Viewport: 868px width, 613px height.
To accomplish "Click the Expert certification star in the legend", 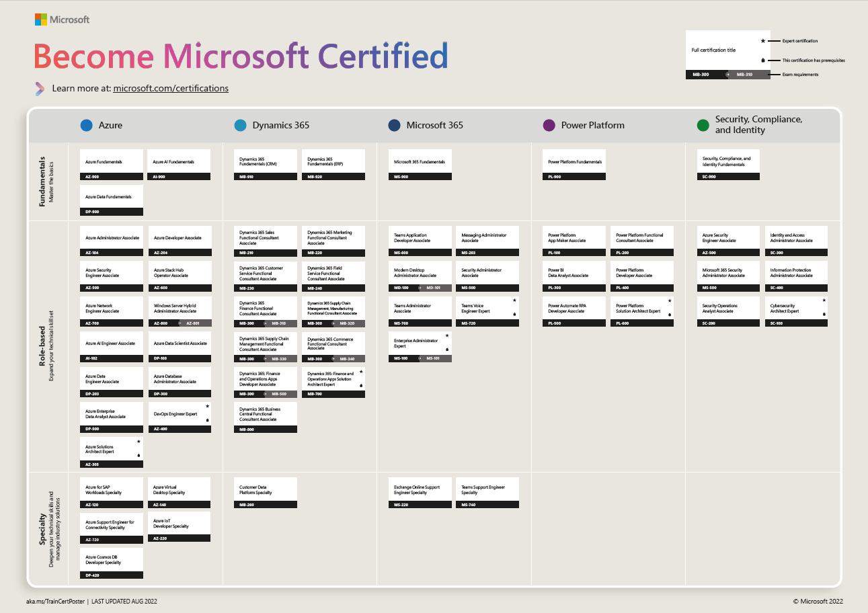I will tap(762, 41).
